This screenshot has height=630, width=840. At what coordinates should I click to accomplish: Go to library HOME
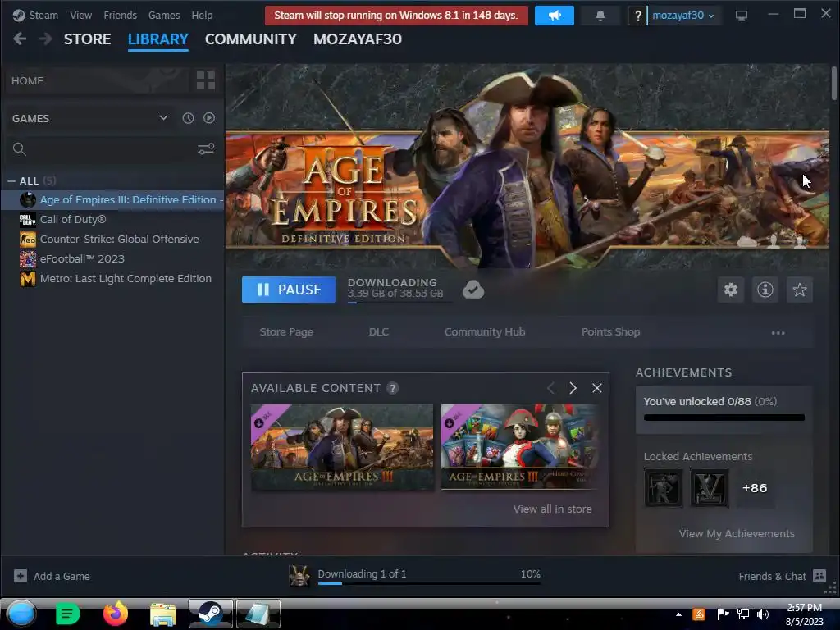(97, 81)
